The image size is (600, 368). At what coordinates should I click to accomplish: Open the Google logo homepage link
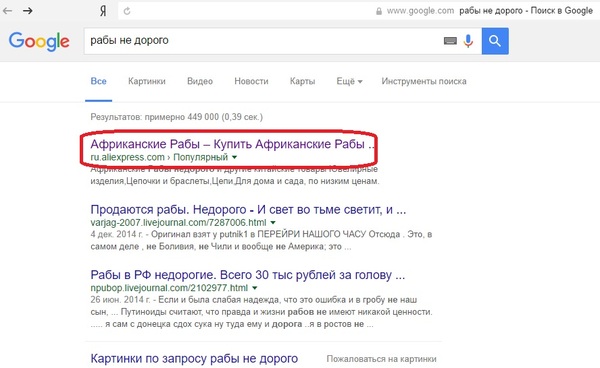[39, 41]
